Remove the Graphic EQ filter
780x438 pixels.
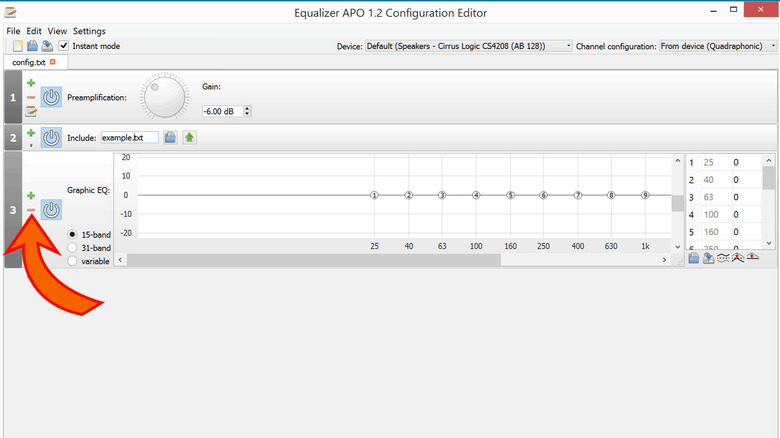coord(31,210)
